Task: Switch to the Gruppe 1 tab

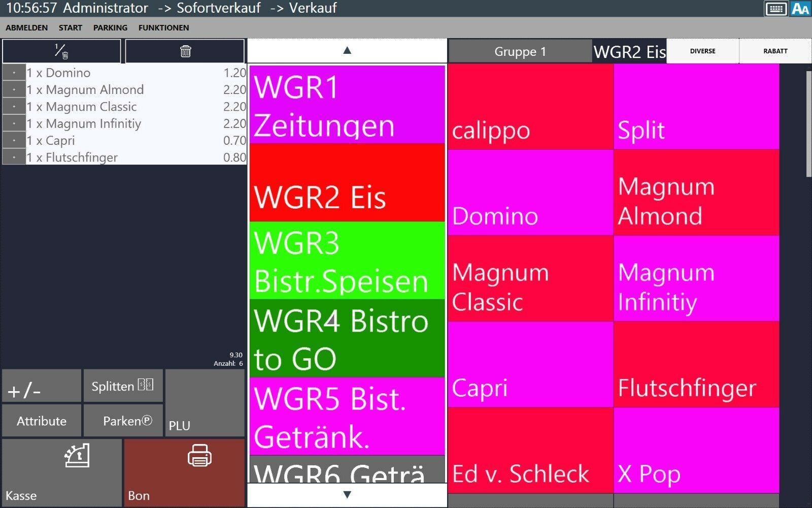Action: pos(520,51)
